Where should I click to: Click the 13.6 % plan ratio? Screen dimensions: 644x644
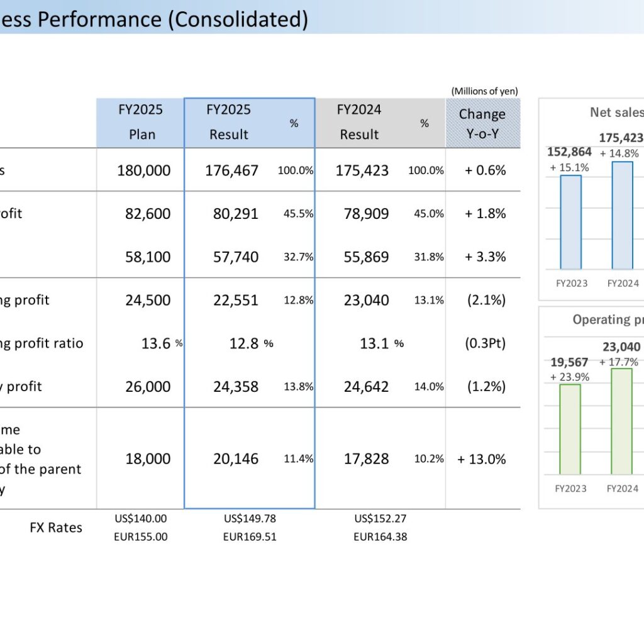(162, 343)
